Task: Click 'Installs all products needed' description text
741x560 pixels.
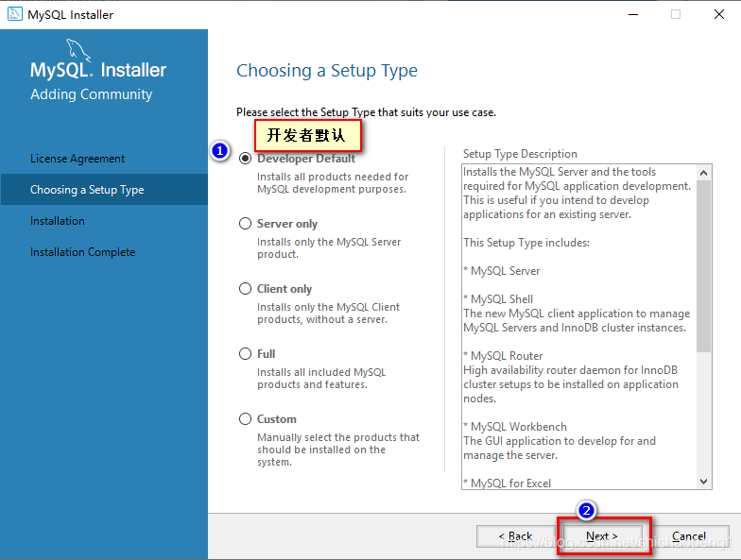Action: [333, 183]
